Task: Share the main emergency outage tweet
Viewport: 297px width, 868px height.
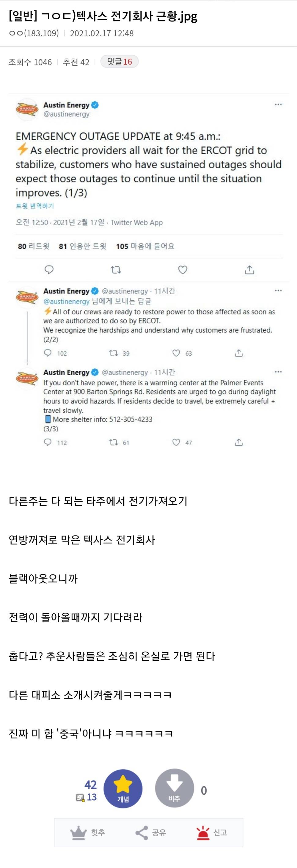Action: pos(249,269)
